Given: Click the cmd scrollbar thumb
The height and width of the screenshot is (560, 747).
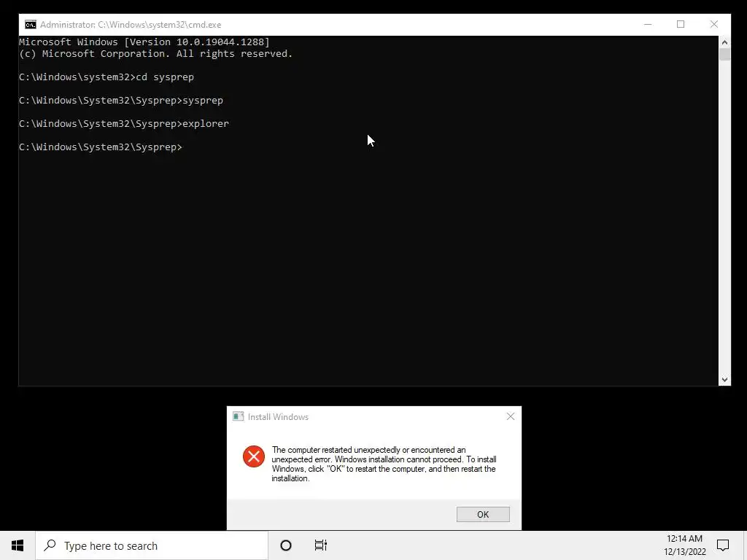Looking at the screenshot, I should [x=724, y=54].
